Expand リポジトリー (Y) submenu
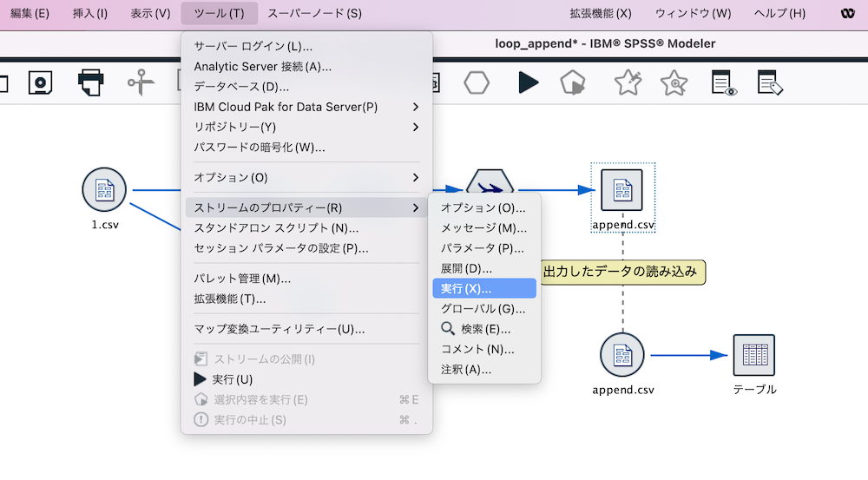The image size is (868, 480). 306,128
